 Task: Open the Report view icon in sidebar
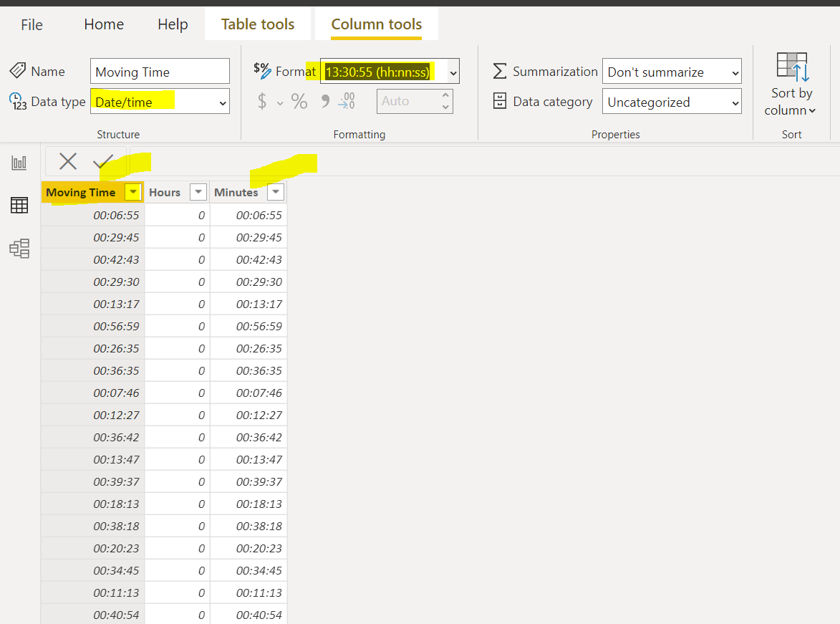click(x=19, y=163)
